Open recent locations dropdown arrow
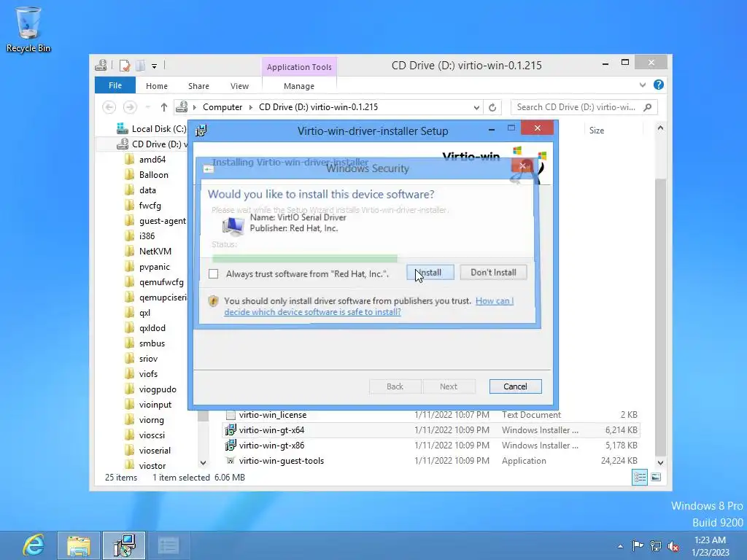 click(x=147, y=107)
